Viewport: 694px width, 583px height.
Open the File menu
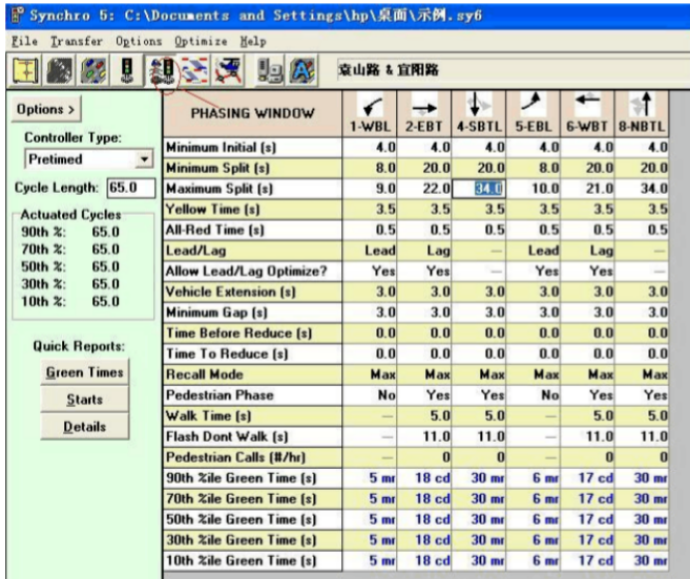25,41
